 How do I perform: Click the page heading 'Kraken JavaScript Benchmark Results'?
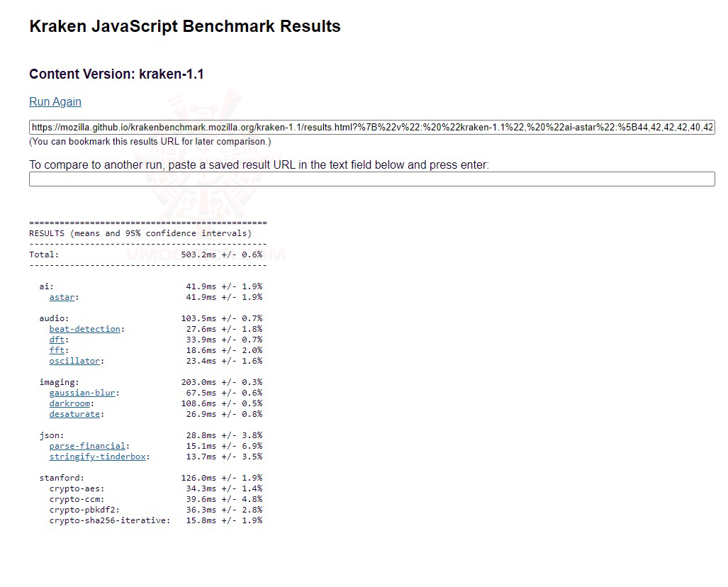(x=185, y=26)
